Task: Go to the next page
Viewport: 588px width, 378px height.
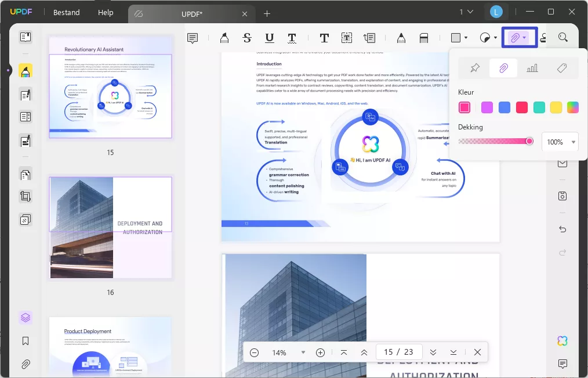Action: click(433, 352)
